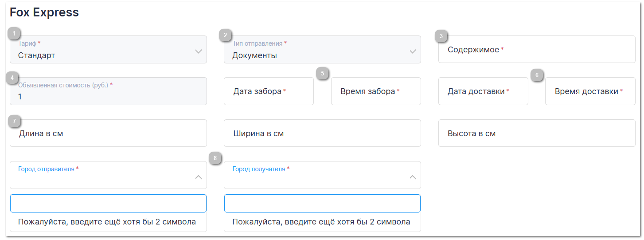Click callout badge number 5
The image size is (644, 240).
click(323, 73)
